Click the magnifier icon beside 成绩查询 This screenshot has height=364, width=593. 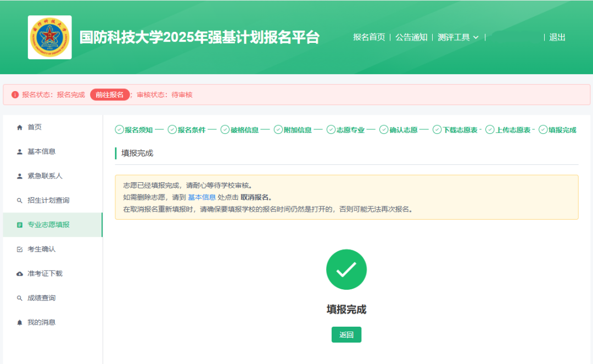[x=20, y=298]
